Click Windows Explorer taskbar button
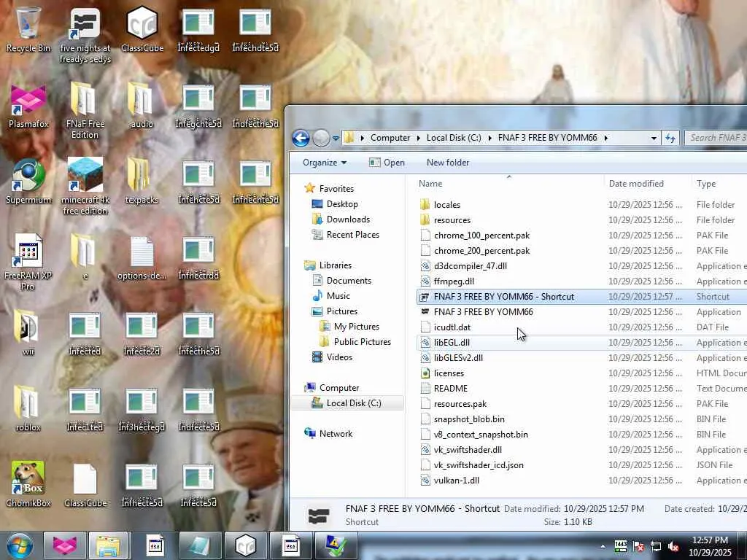 (109, 545)
